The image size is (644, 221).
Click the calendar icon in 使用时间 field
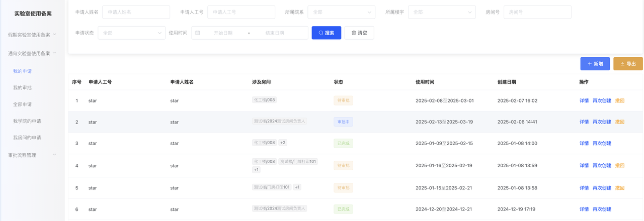click(x=198, y=33)
